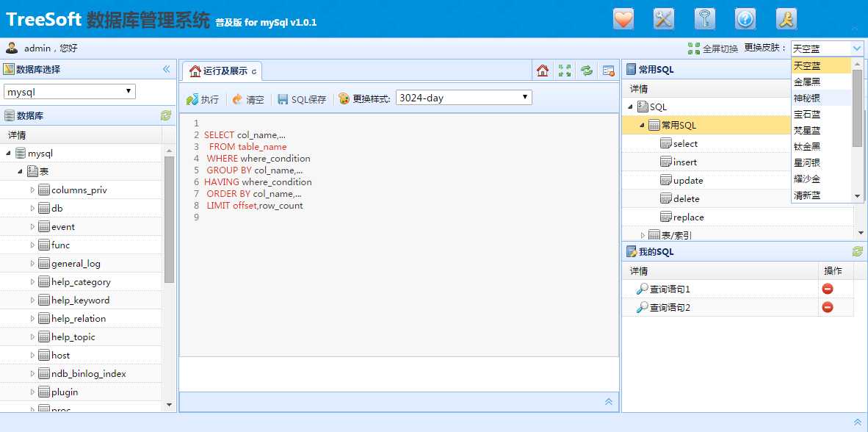Open the 3024-day editor style dropdown
Viewport: 868px width, 432px height.
464,98
